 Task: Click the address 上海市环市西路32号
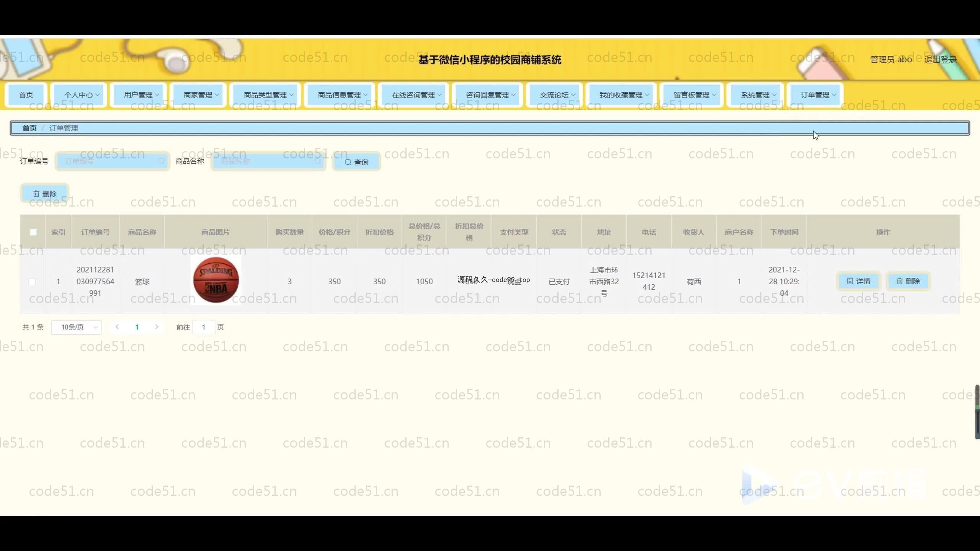(604, 282)
